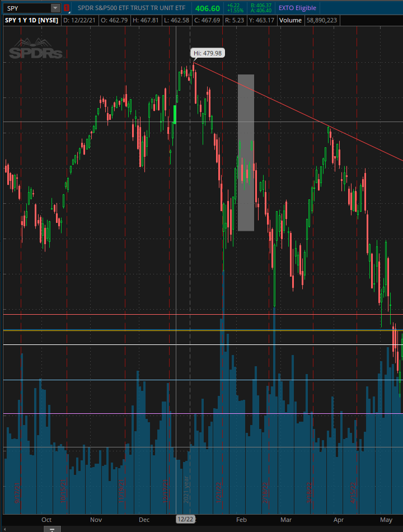Click the Oct label on time axis
Viewport: 403px width, 532px height.
tap(46, 520)
